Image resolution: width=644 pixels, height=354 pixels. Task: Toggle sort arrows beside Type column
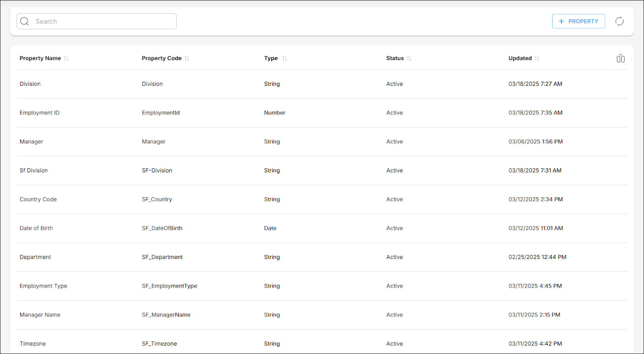pyautogui.click(x=285, y=58)
